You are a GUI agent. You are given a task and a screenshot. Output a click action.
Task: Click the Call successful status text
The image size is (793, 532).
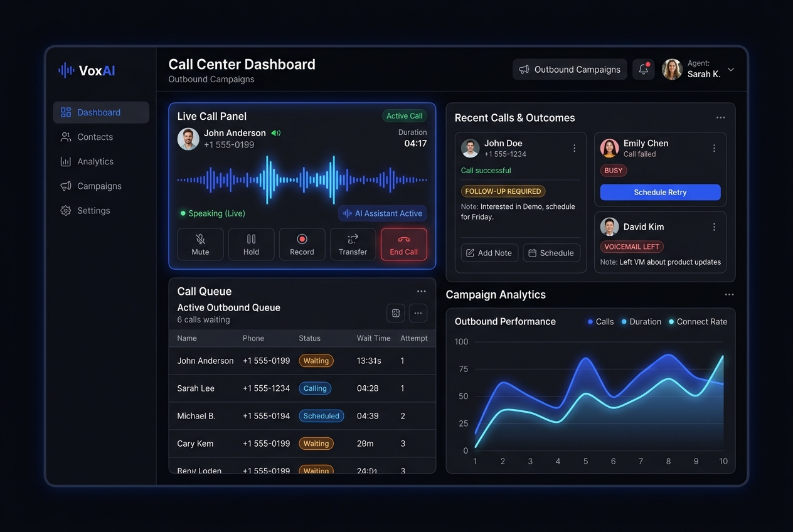(486, 170)
